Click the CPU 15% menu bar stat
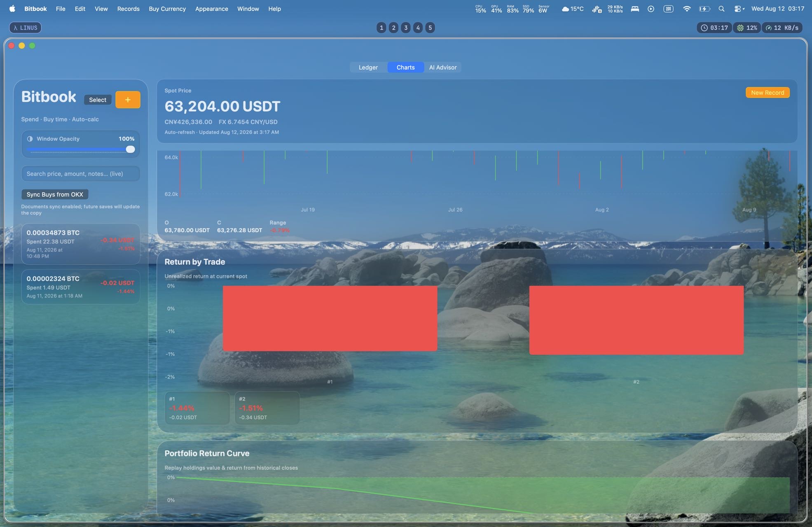This screenshot has width=812, height=527. click(480, 9)
